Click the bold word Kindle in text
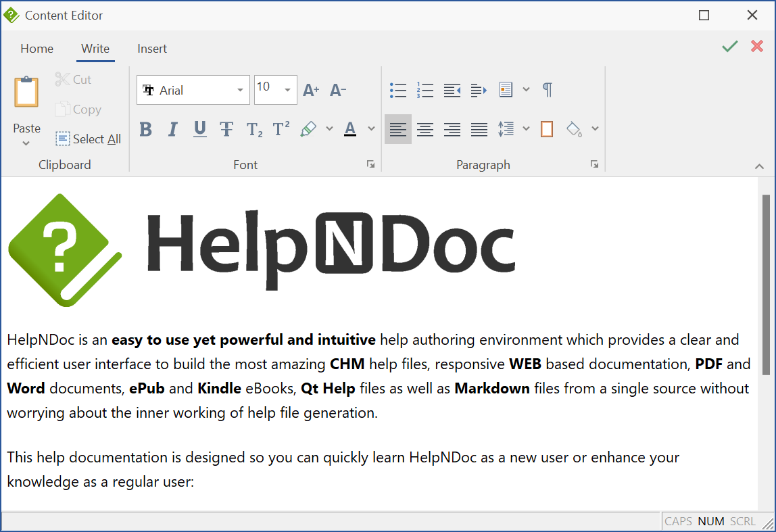Viewport: 776px width, 532px height. coord(219,389)
